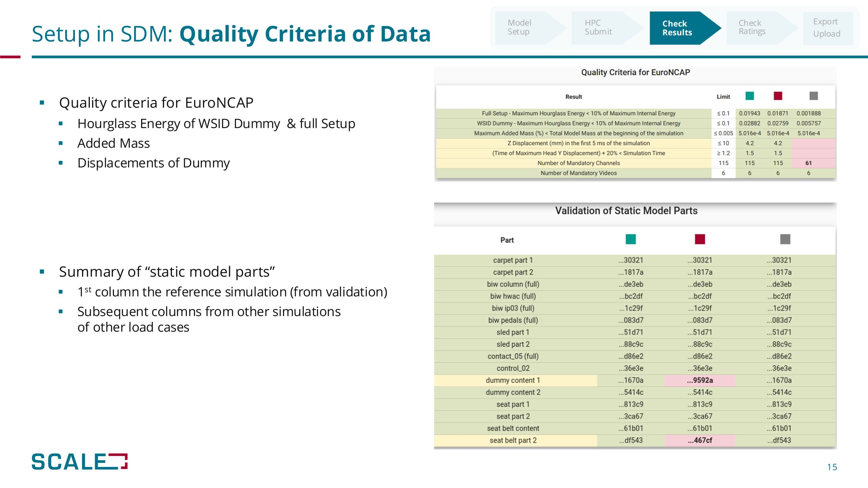The height and width of the screenshot is (488, 868).
Task: Select the 'seat belt part 2' row label
Action: click(513, 441)
